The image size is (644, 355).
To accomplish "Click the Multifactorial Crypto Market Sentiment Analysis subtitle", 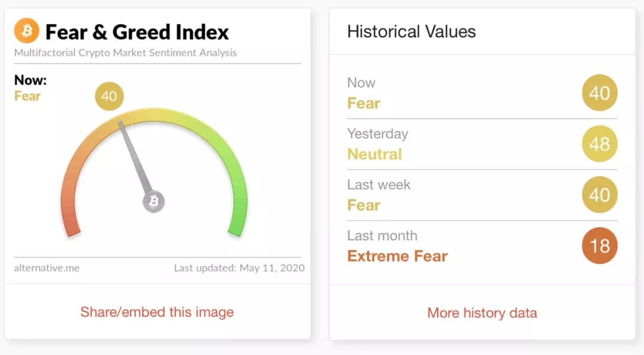I will coord(125,53).
